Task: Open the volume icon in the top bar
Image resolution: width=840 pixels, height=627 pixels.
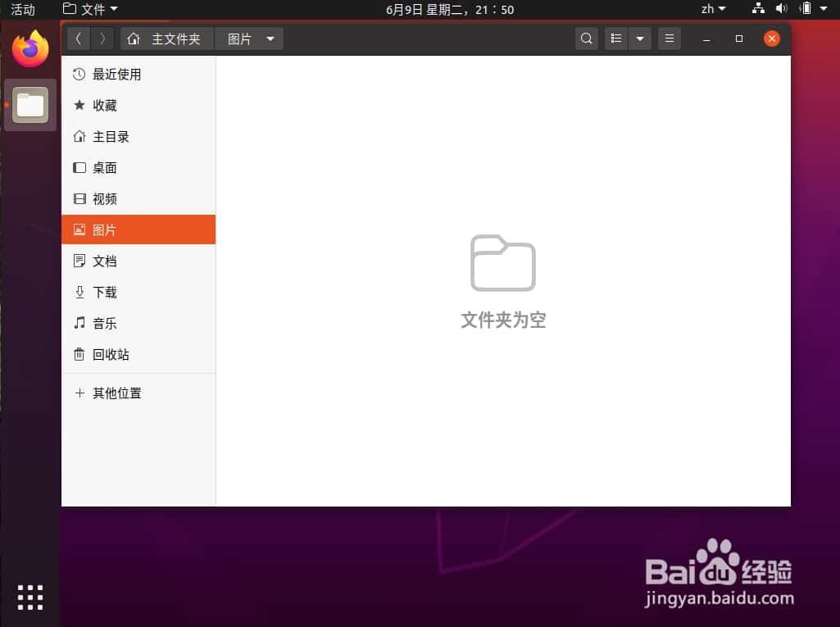Action: click(x=780, y=9)
